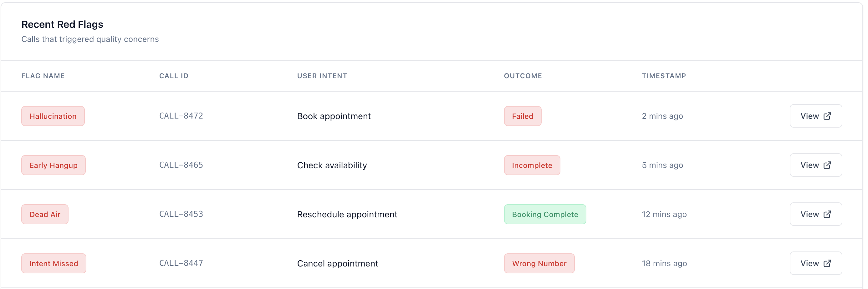Click the Recent Red Flags heading
The height and width of the screenshot is (289, 868).
tap(62, 24)
